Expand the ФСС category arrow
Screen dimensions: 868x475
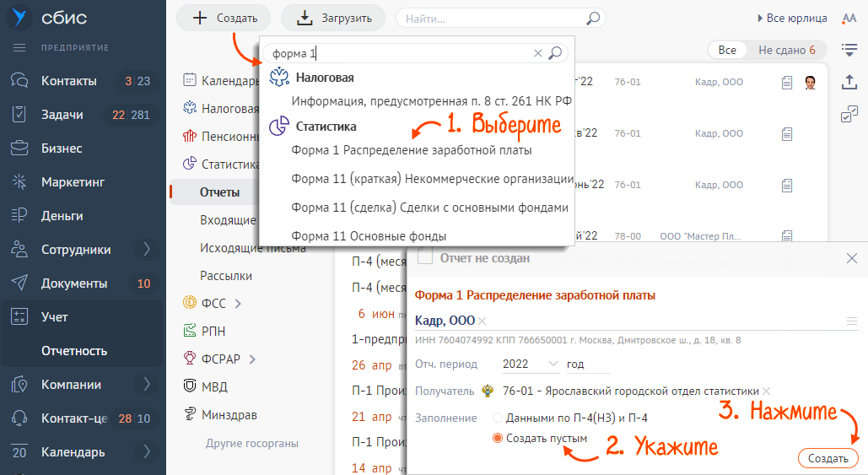point(238,304)
